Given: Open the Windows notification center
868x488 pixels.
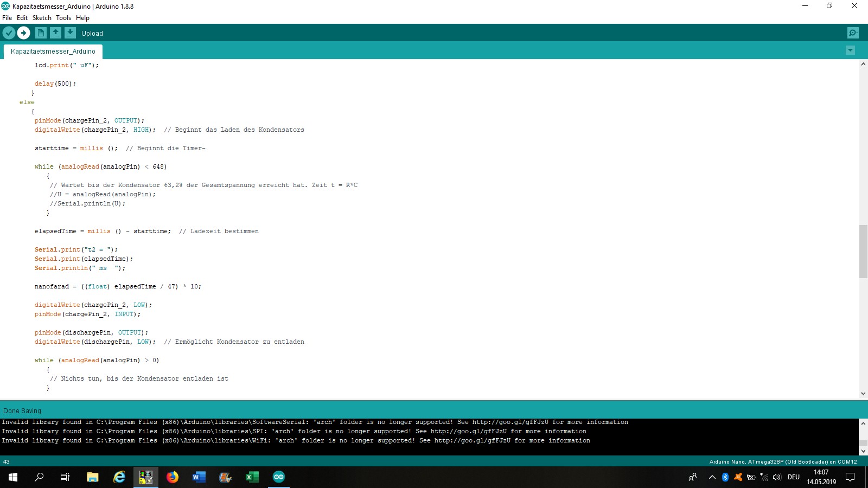Looking at the screenshot, I should [x=851, y=477].
